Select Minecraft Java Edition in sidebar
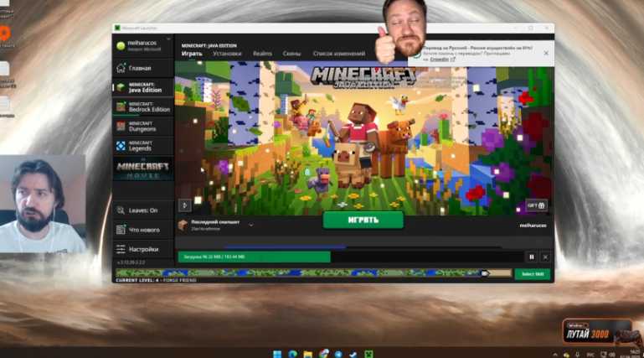The width and height of the screenshot is (644, 358). pyautogui.click(x=142, y=87)
